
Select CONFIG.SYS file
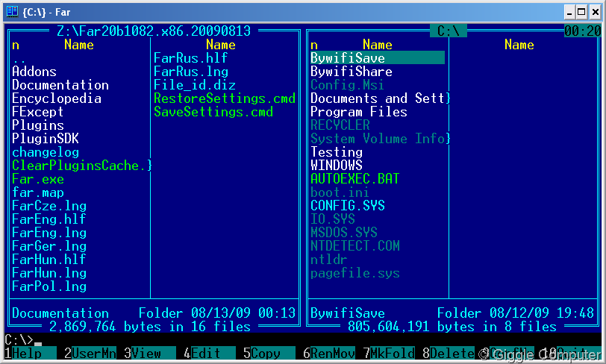pyautogui.click(x=348, y=206)
